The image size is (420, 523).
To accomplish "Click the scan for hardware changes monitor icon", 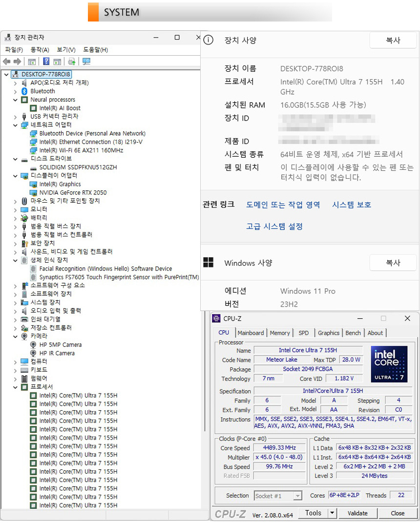I will tap(86, 62).
